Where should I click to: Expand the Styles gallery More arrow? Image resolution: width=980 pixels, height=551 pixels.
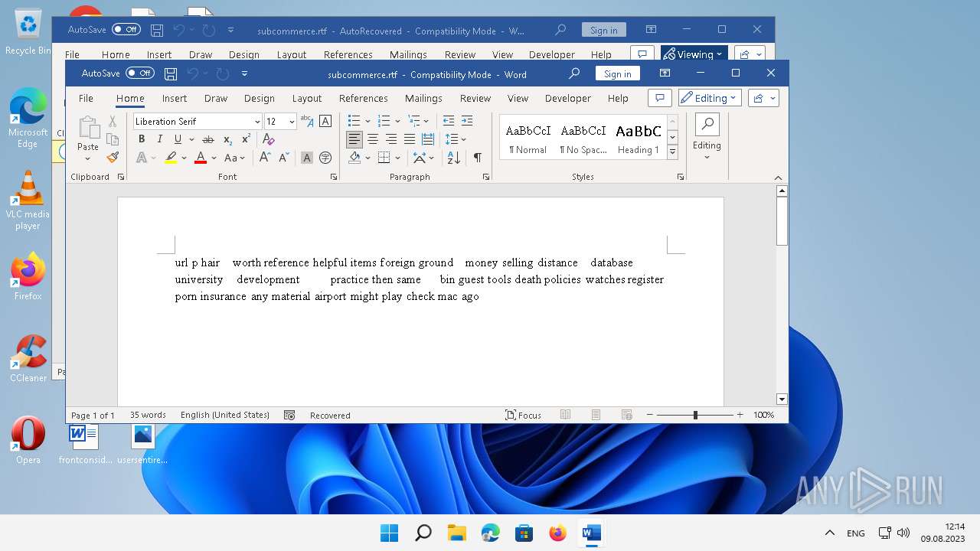(672, 152)
